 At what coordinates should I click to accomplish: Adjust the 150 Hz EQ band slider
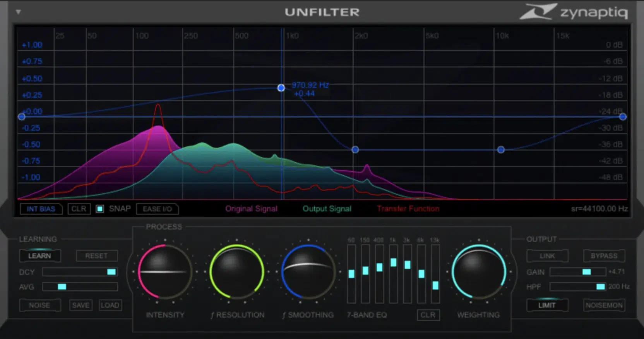(365, 274)
